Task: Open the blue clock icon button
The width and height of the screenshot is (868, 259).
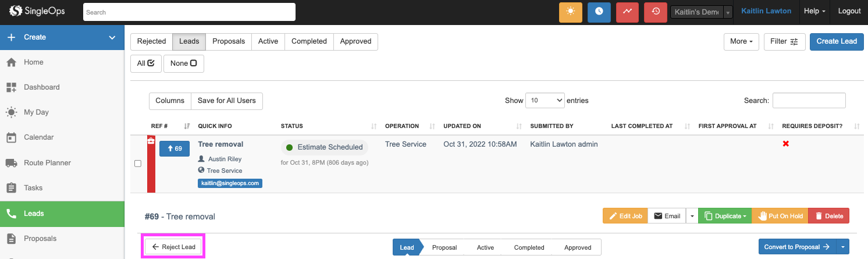Action: 599,12
